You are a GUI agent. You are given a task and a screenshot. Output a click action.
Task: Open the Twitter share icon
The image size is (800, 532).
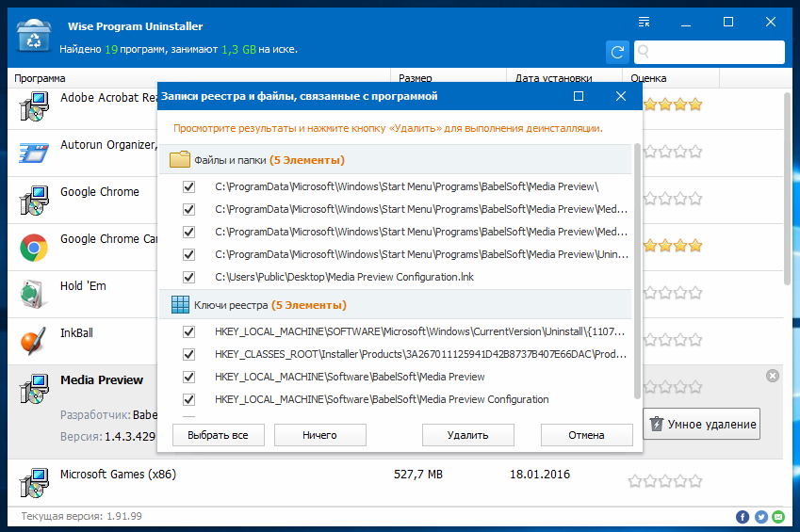760,517
